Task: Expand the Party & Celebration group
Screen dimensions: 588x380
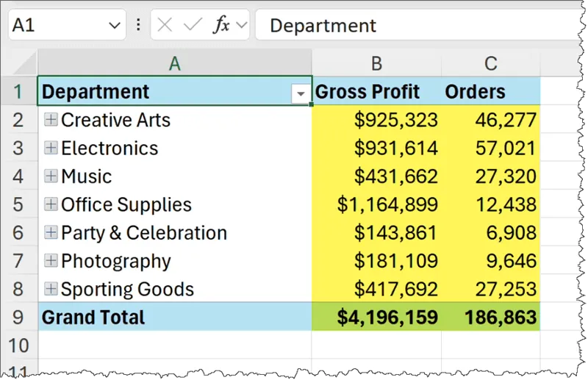Action: pos(51,232)
